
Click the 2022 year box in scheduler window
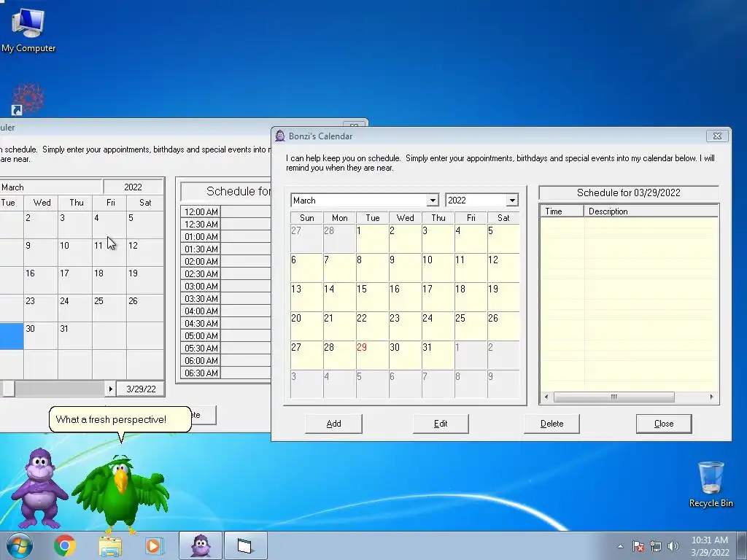pyautogui.click(x=133, y=187)
